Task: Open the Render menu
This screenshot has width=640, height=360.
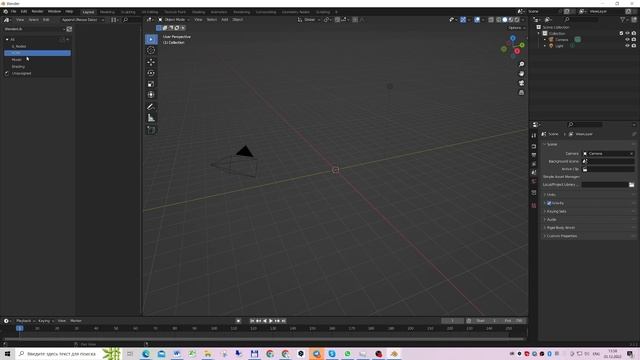Action: [x=37, y=11]
